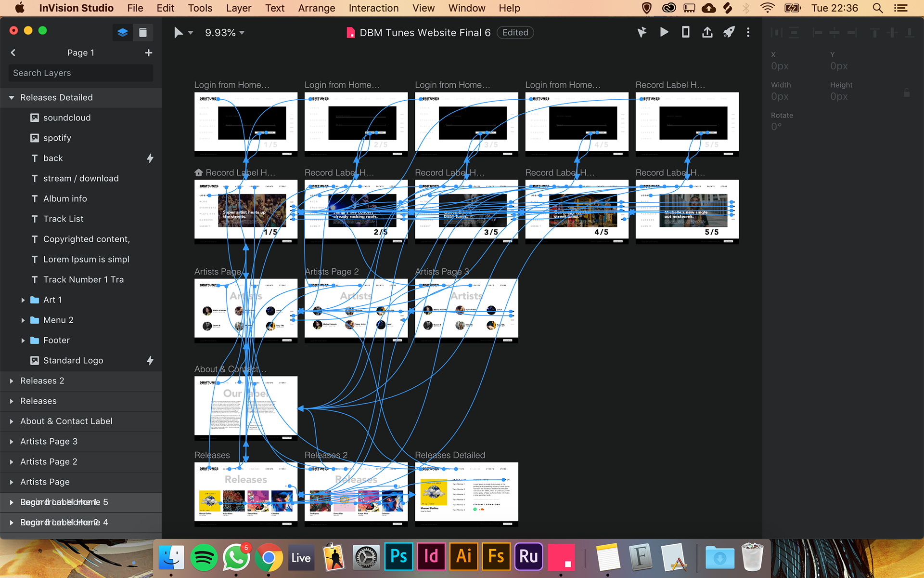Click the Edited document status badge
This screenshot has height=578, width=924.
(515, 32)
